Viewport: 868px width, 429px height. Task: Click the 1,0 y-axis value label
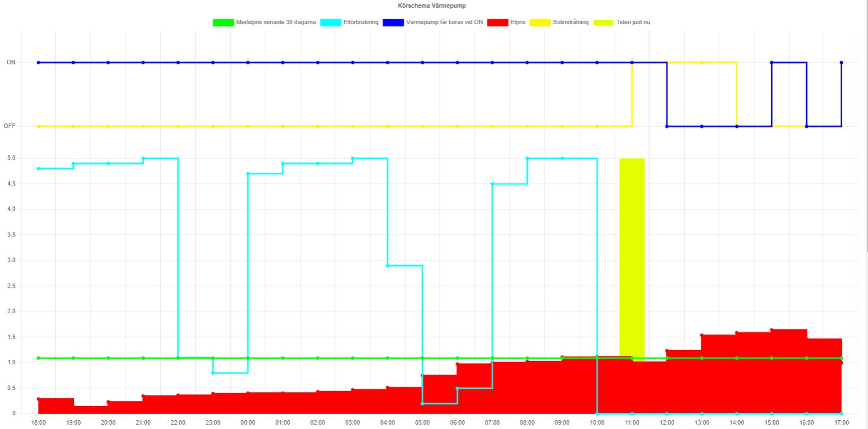pos(11,363)
